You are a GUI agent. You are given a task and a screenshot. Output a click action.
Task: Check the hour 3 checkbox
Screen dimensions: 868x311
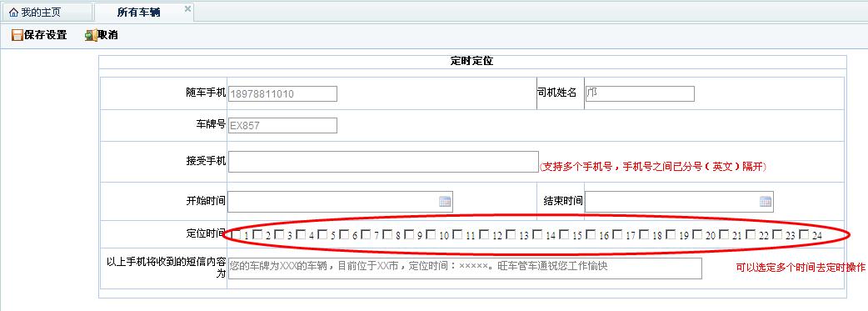[x=279, y=235]
